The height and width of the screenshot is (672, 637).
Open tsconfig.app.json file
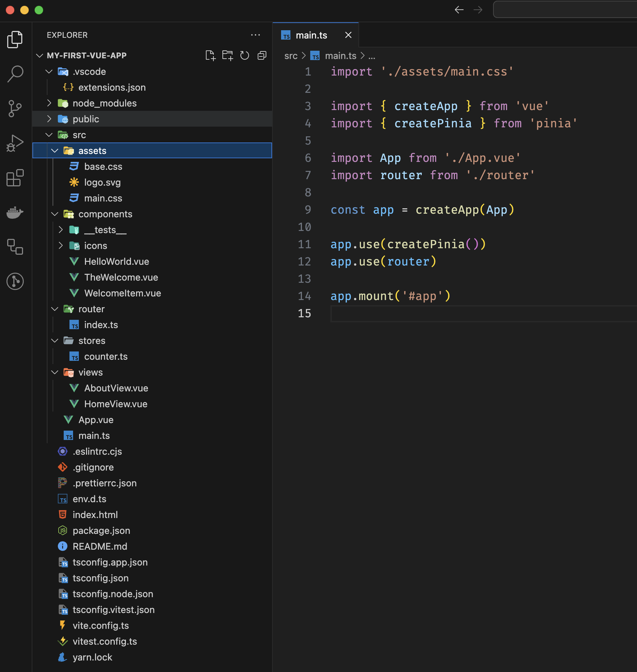(x=152, y=562)
